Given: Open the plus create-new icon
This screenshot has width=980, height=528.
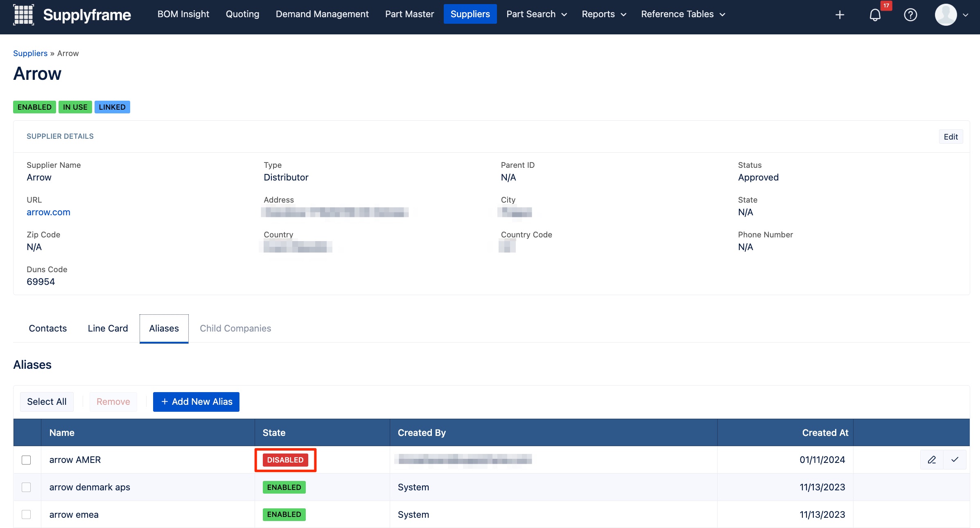Looking at the screenshot, I should 840,15.
